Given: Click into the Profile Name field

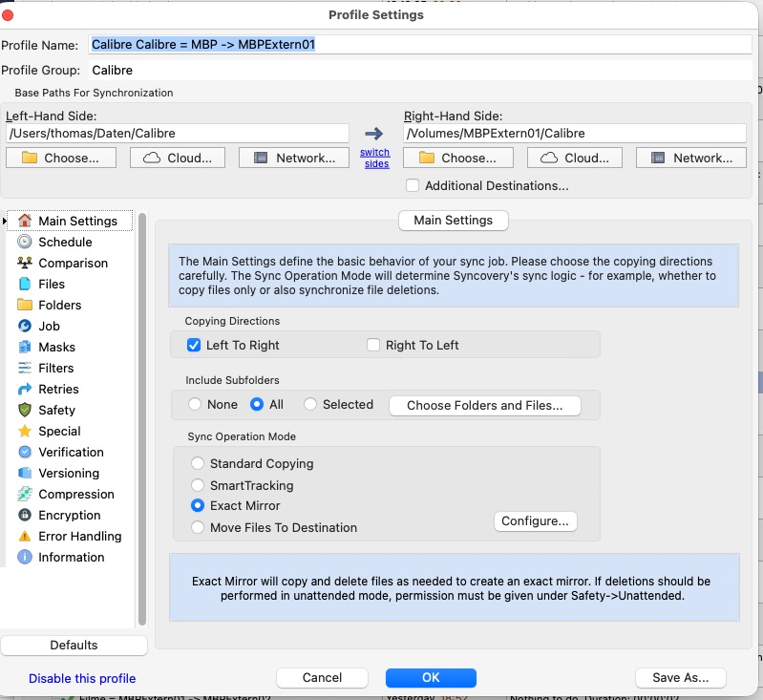Looking at the screenshot, I should click(x=420, y=44).
